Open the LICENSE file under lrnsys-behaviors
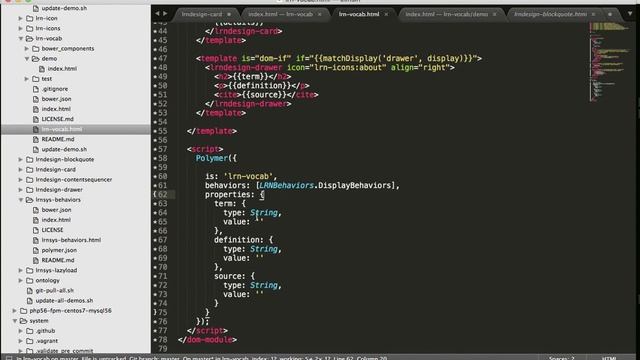This screenshot has width=640, height=360. [x=52, y=230]
